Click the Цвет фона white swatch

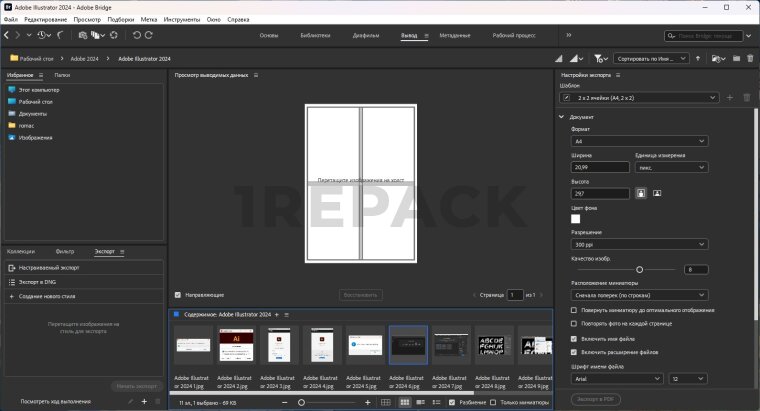pos(576,218)
